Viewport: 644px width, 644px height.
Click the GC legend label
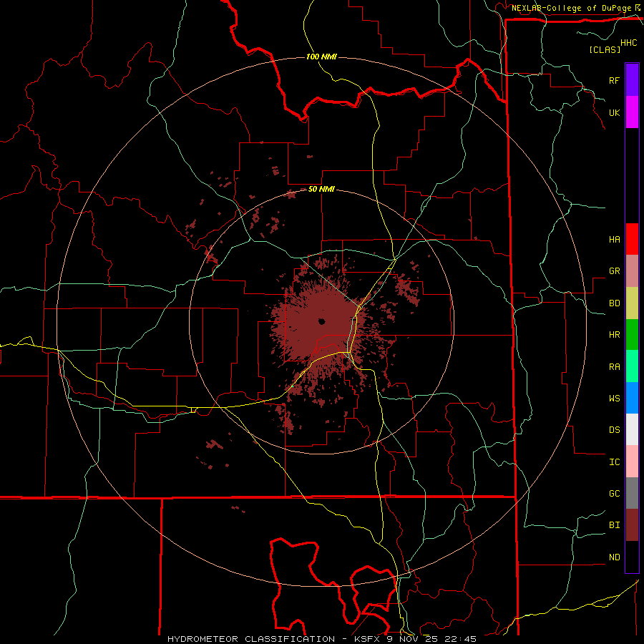(614, 493)
